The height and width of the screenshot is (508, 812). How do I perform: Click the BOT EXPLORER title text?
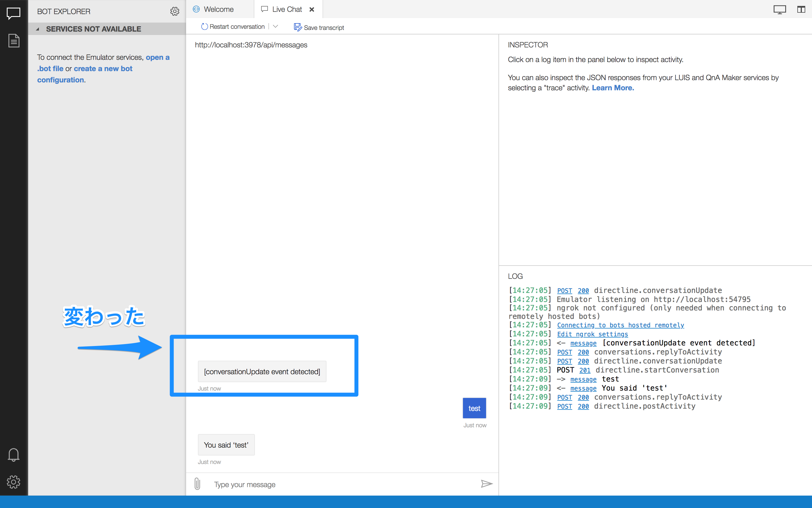tap(64, 11)
